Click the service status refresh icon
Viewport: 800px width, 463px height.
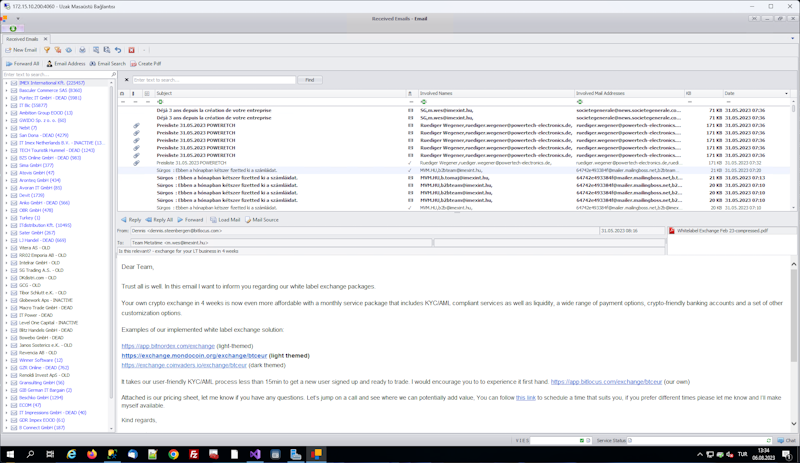point(768,441)
